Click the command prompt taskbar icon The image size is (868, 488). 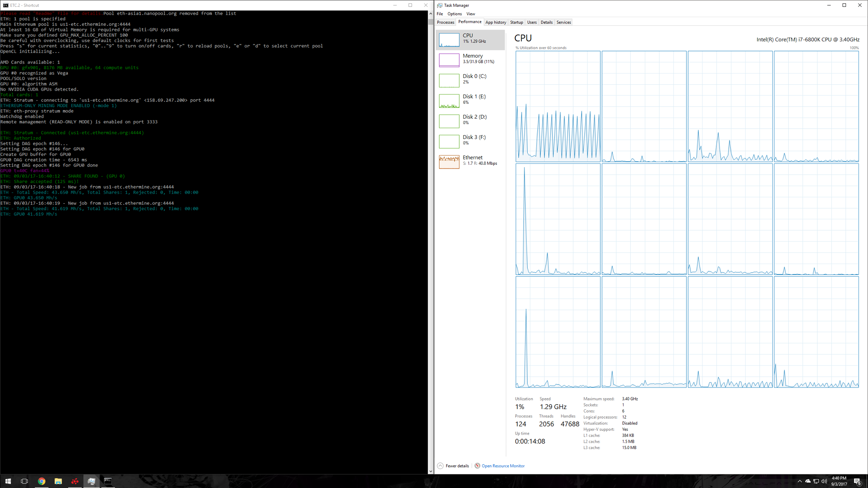tap(108, 481)
